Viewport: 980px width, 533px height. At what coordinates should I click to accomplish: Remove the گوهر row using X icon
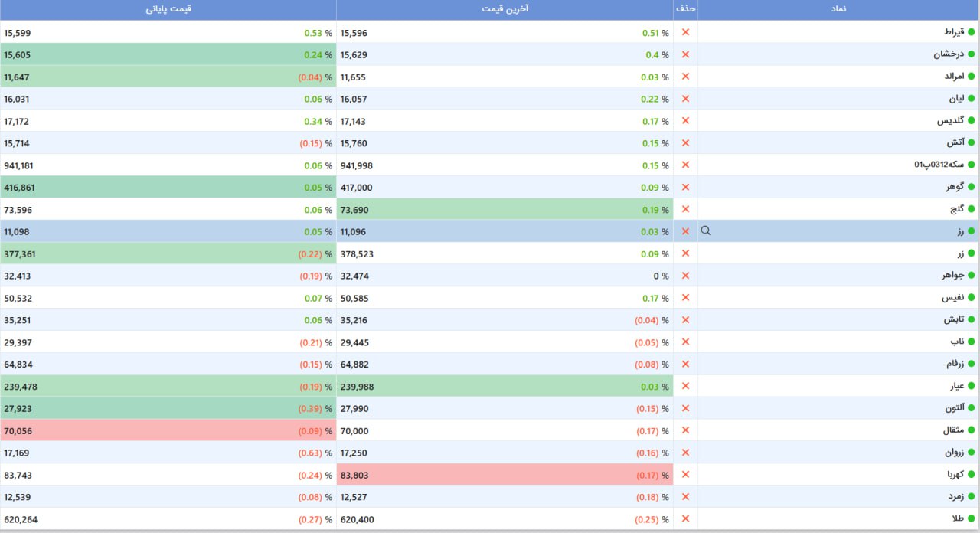click(685, 187)
